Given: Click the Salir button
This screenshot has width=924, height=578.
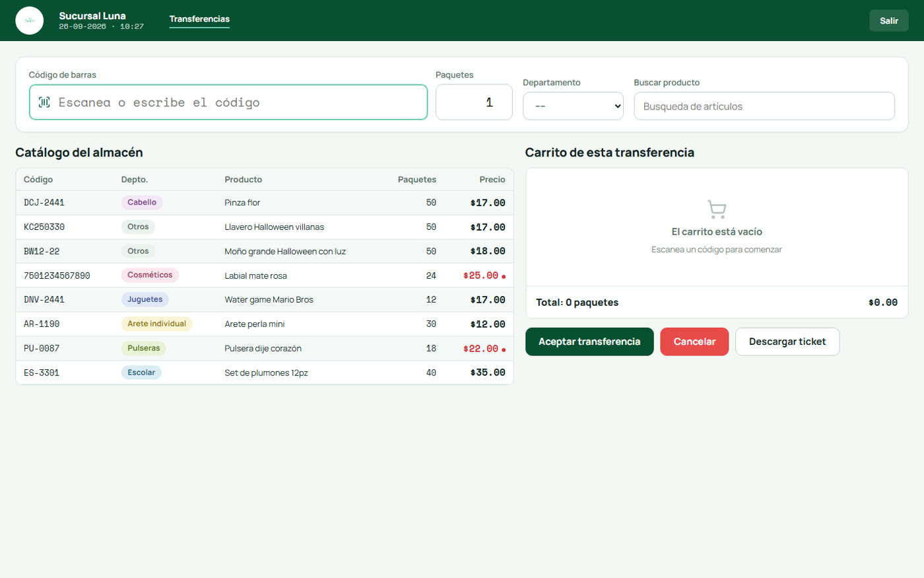Looking at the screenshot, I should pos(888,20).
